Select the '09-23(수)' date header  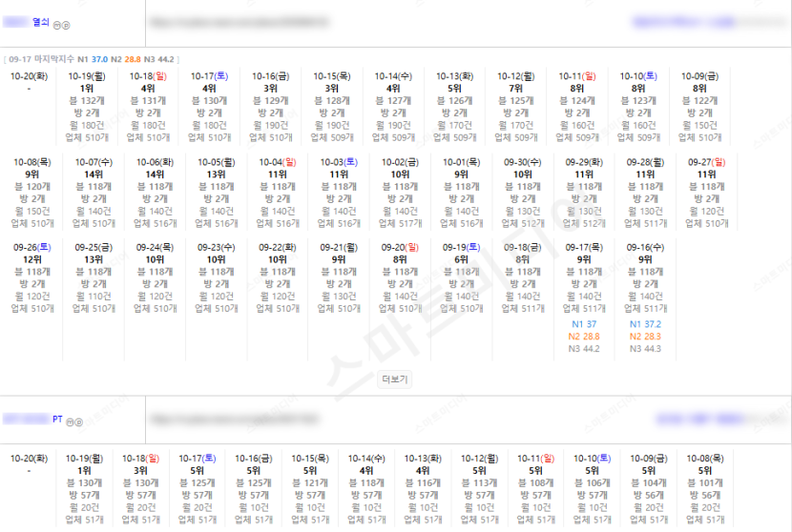[217, 248]
